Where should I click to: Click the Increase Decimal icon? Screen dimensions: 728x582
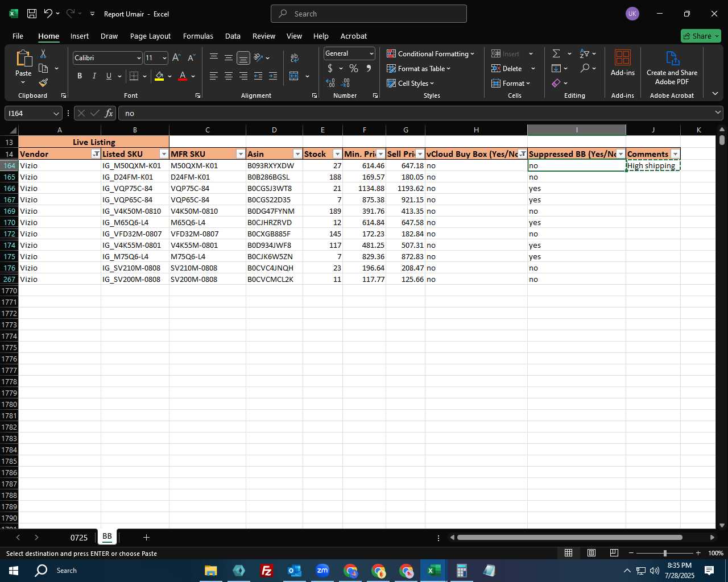[330, 83]
